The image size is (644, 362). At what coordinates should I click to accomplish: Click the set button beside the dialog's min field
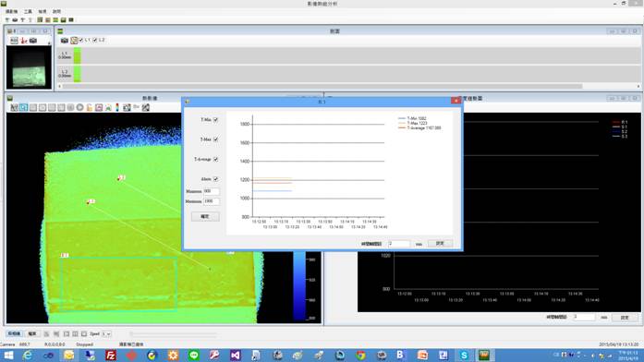pos(440,244)
